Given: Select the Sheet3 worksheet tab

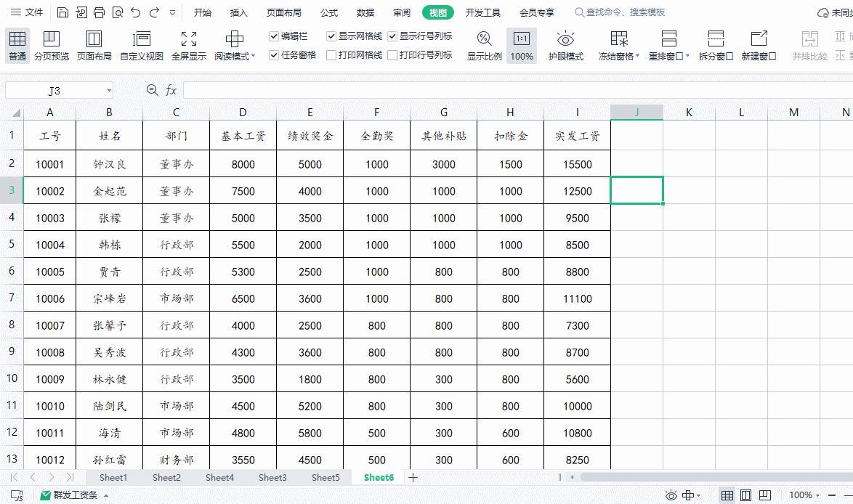Looking at the screenshot, I should click(x=272, y=478).
